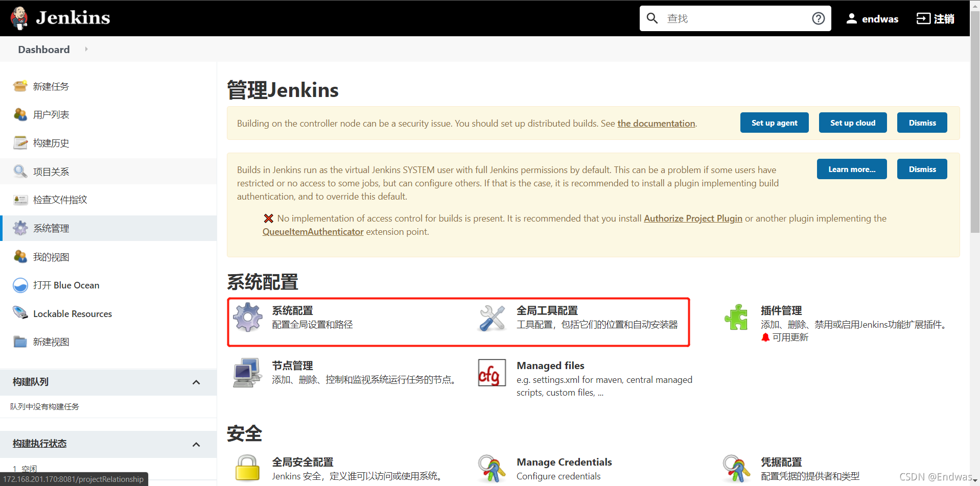980x486 pixels.
Task: Click the 构建历史 notepad icon
Action: click(20, 143)
